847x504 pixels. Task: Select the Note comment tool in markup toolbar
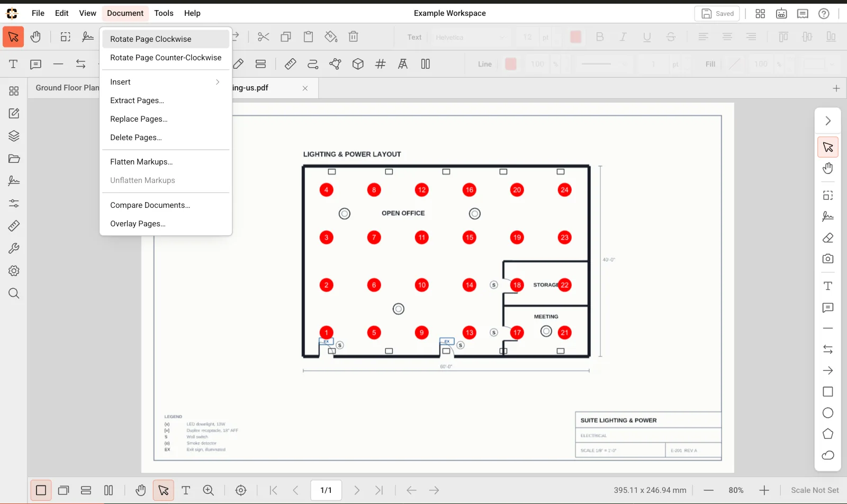pos(35,64)
